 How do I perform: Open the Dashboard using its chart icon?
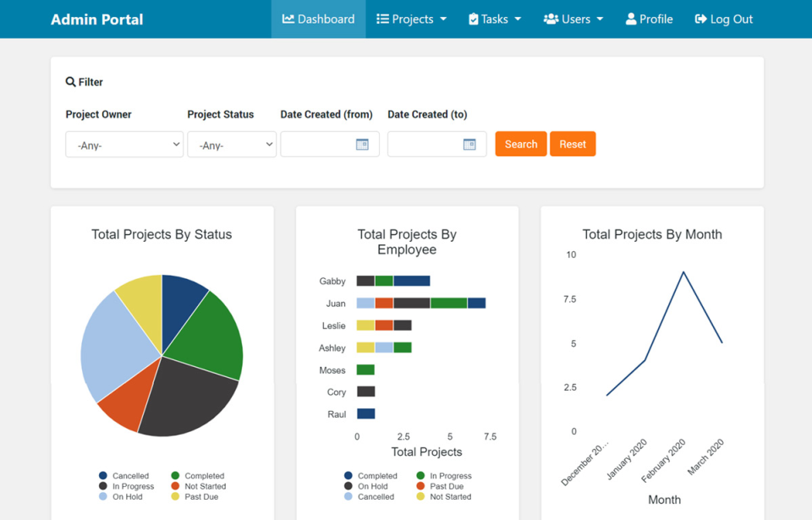[x=288, y=19]
